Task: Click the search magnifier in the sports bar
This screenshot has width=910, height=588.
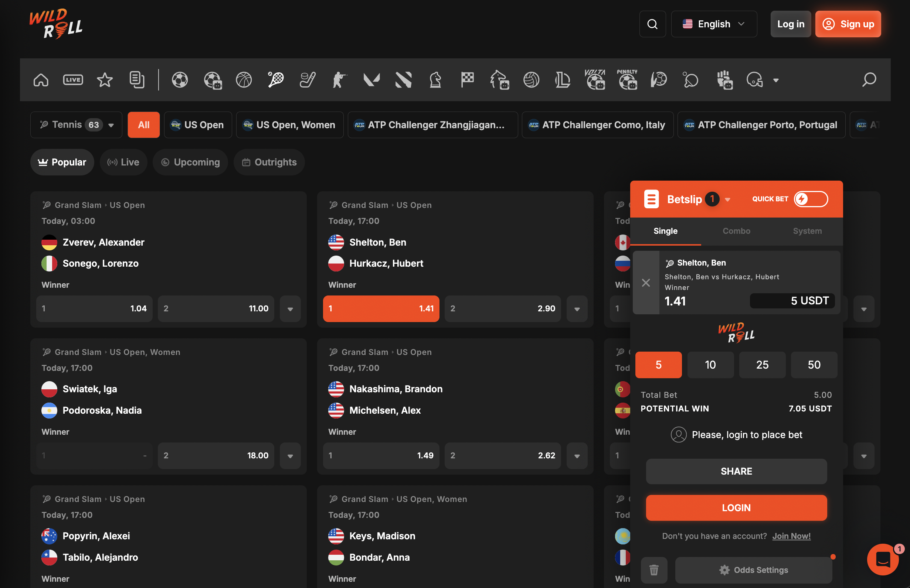Action: (x=869, y=80)
